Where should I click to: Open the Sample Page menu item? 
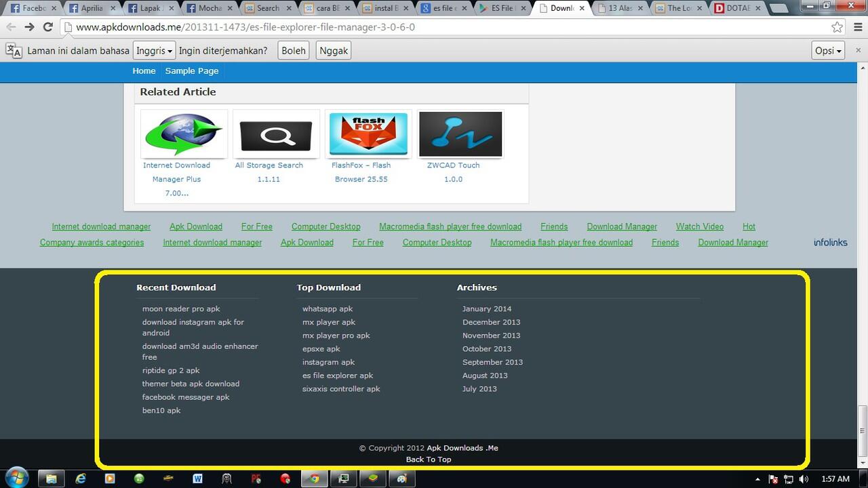click(192, 70)
